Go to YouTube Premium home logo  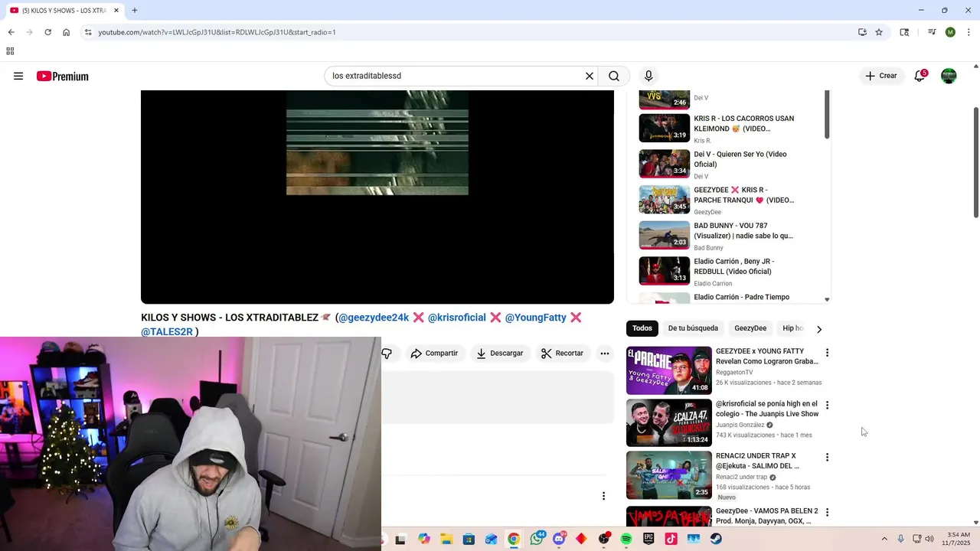click(63, 76)
